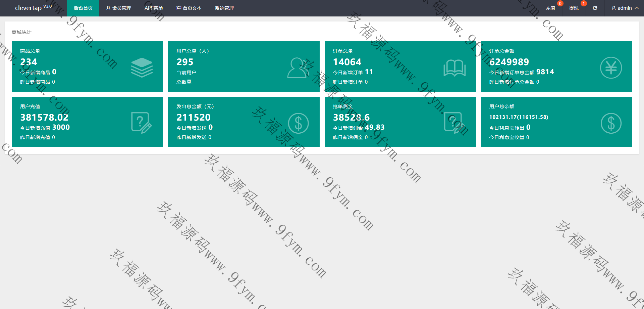The height and width of the screenshot is (309, 644).
Task: Click the dollar icon in 发出总金额 card
Action: point(298,123)
